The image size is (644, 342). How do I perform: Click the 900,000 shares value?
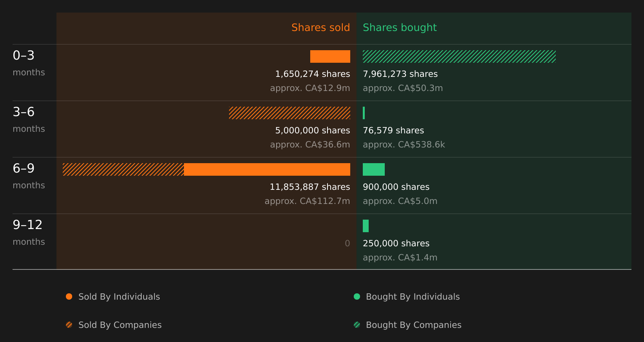(x=396, y=187)
